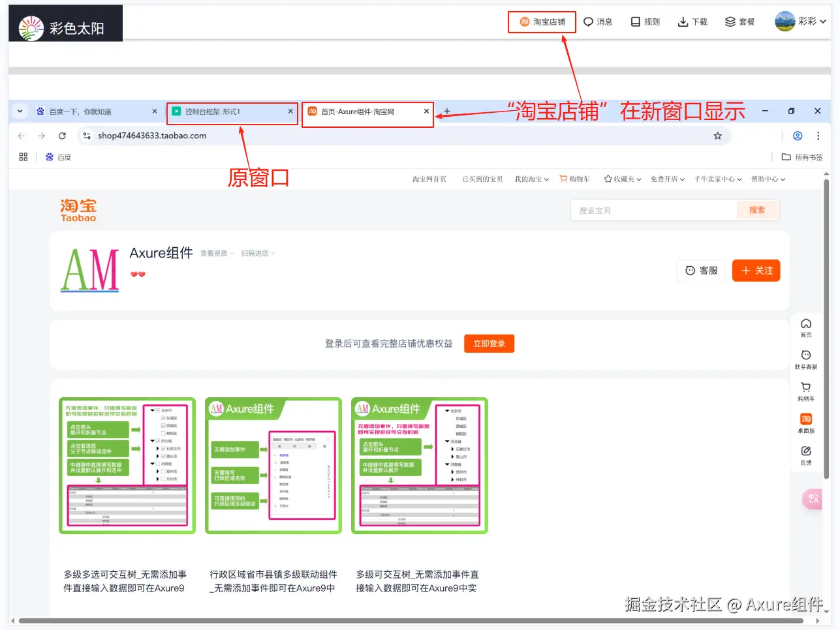Focus the 搜索宝贝 search box
The width and height of the screenshot is (840, 630).
pyautogui.click(x=654, y=211)
